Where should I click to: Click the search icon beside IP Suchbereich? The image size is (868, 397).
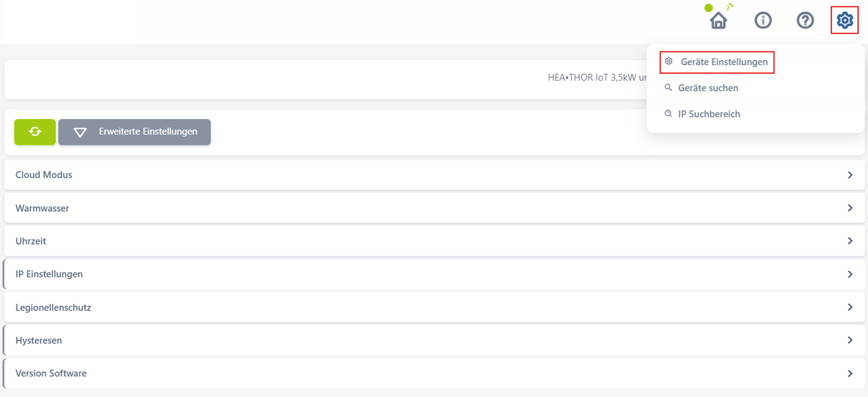668,114
